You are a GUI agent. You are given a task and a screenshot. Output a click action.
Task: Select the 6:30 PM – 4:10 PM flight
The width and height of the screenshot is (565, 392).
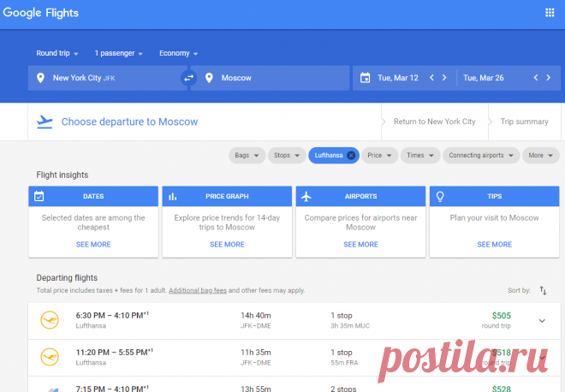click(294, 321)
